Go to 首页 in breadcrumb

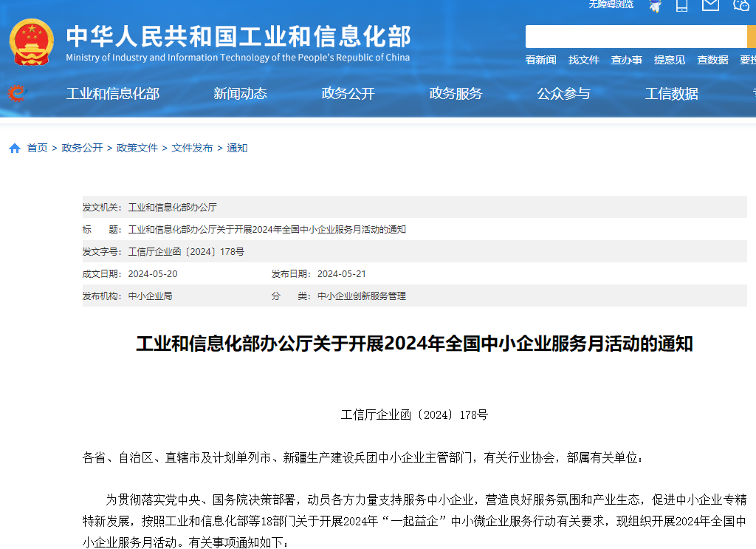37,148
